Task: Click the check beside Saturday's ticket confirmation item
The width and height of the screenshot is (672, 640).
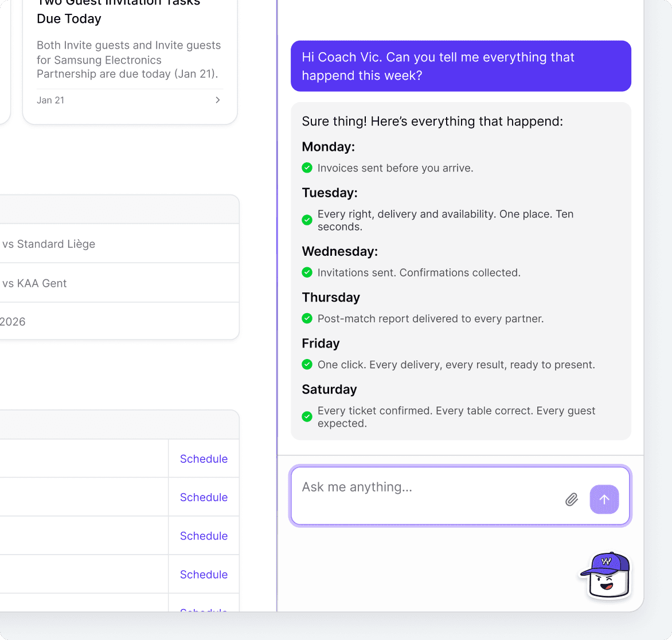Action: (x=307, y=416)
